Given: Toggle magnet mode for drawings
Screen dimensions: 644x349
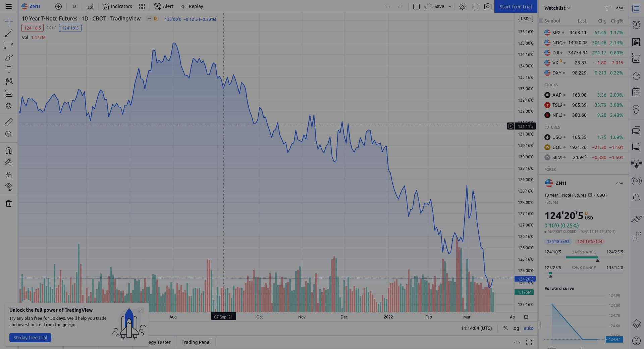Looking at the screenshot, I should pyautogui.click(x=9, y=150).
